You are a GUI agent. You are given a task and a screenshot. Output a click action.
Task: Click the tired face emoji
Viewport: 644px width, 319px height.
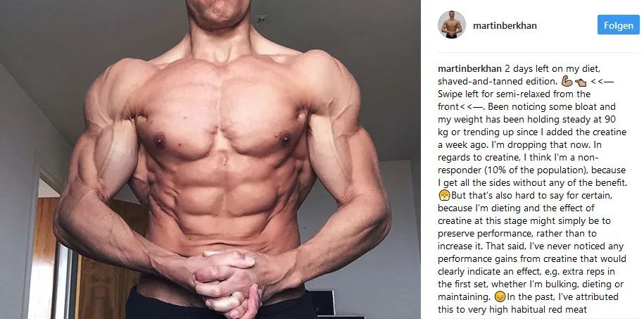[x=444, y=195]
